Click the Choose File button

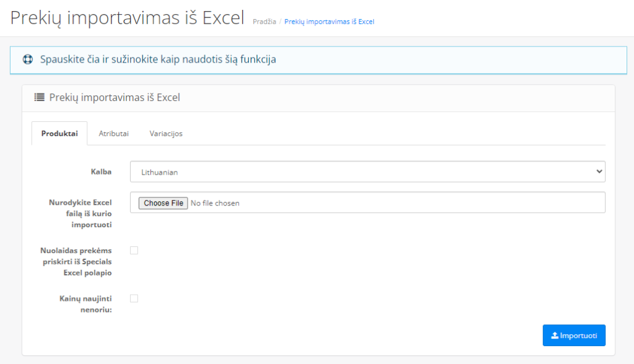pyautogui.click(x=163, y=203)
